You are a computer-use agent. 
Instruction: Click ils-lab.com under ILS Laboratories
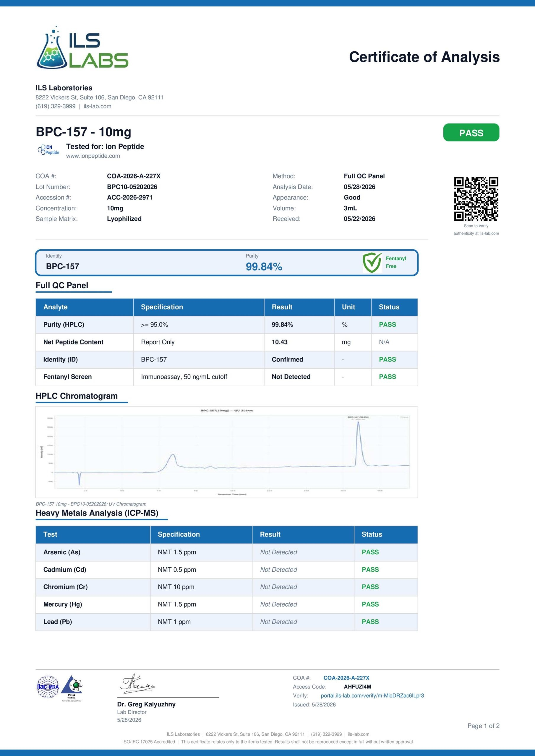point(97,106)
